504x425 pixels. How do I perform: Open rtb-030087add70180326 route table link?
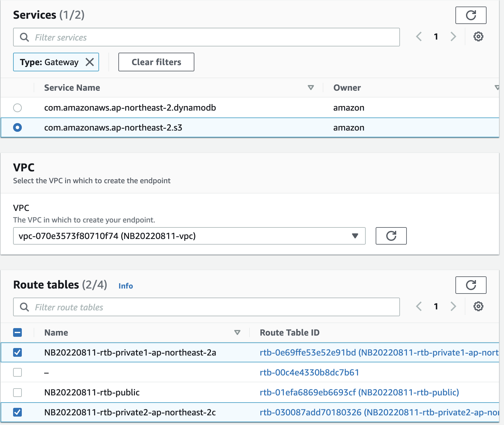(x=379, y=413)
